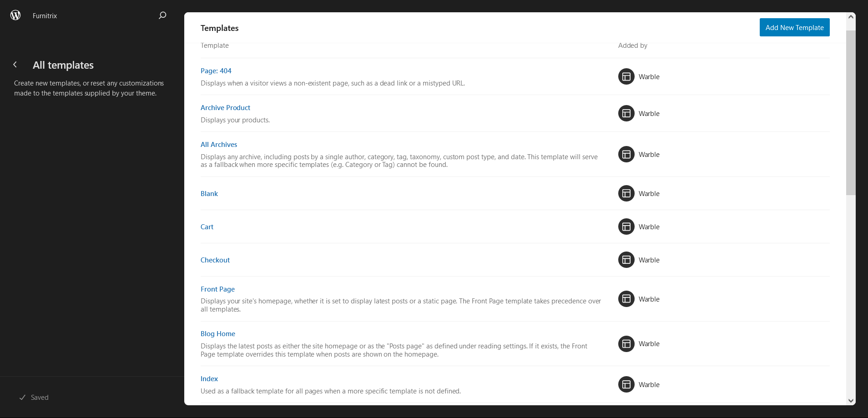The image size is (868, 418).
Task: Open the Index template link
Action: (209, 379)
